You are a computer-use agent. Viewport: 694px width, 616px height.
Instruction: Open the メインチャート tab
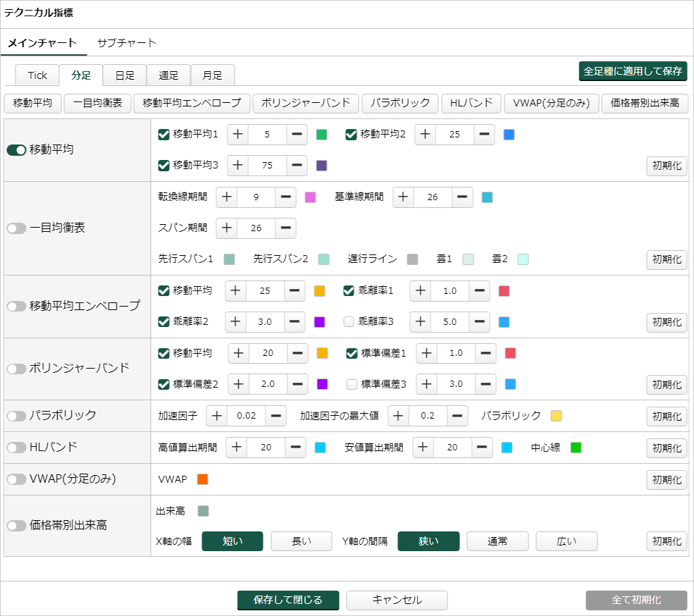pos(42,43)
